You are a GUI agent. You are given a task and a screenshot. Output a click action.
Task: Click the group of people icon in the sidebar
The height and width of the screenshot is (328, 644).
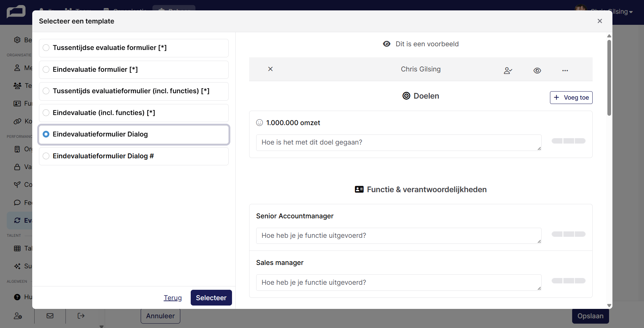17,86
